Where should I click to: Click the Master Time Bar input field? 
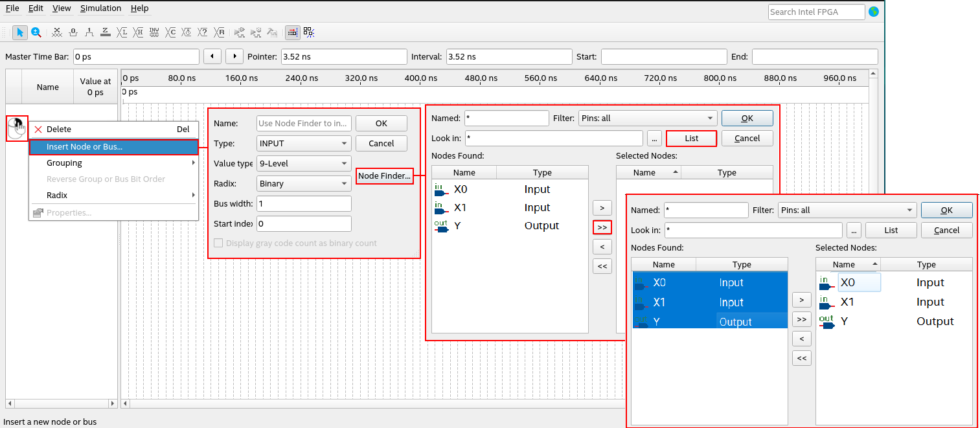point(136,57)
